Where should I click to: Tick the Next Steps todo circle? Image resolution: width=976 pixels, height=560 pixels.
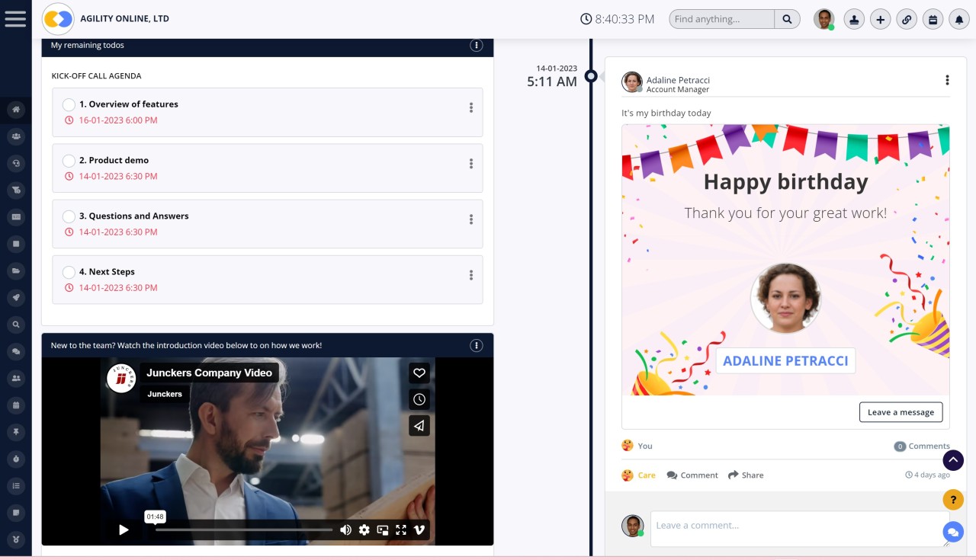[69, 272]
